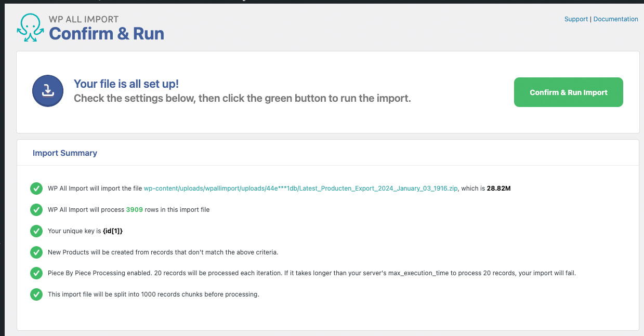Run the import with the Confirm & Run Import button
644x336 pixels.
coord(569,92)
